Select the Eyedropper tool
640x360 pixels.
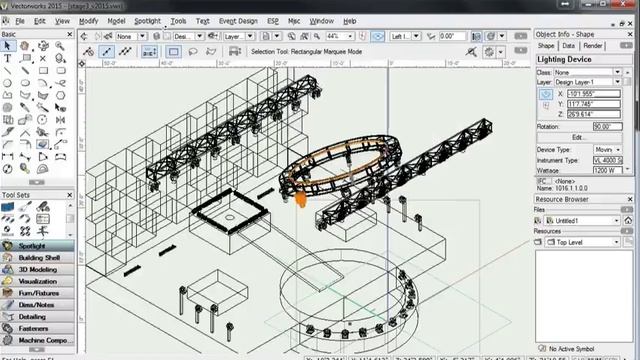pyautogui.click(x=25, y=107)
